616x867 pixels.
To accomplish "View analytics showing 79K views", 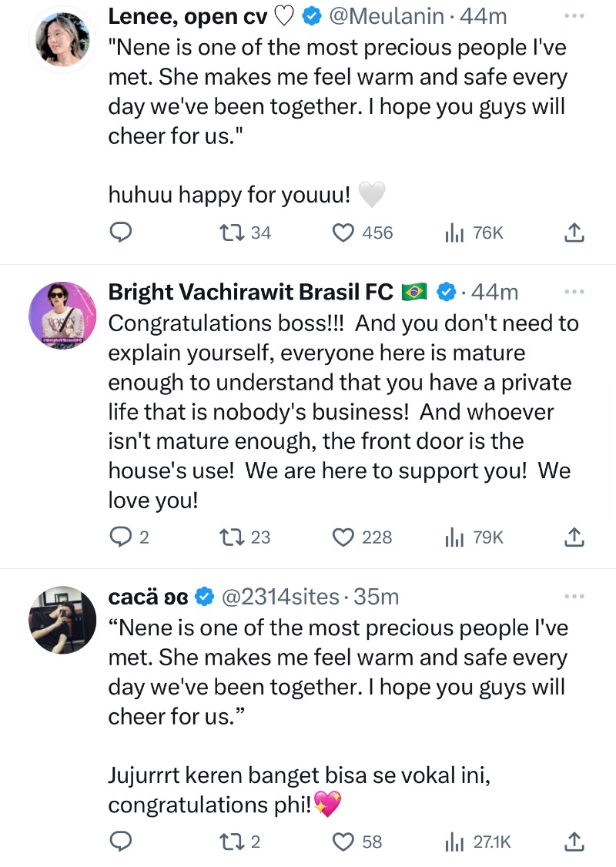I will click(x=454, y=537).
